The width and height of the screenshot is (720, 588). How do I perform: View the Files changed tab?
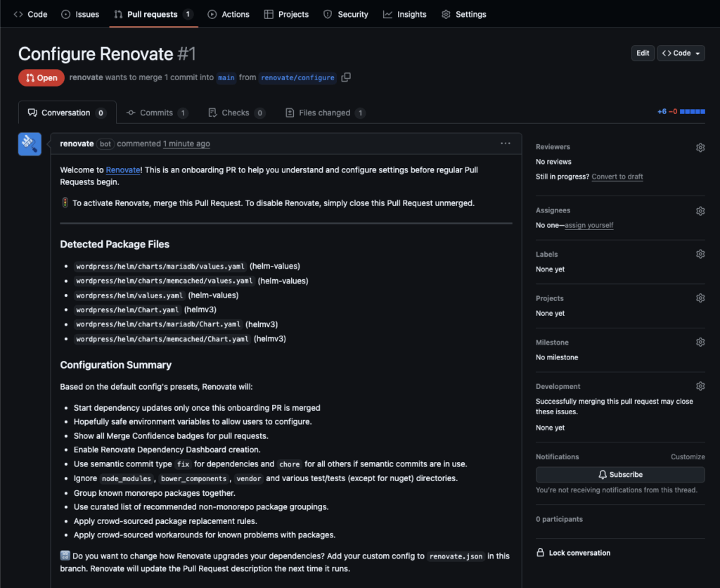tap(326, 113)
